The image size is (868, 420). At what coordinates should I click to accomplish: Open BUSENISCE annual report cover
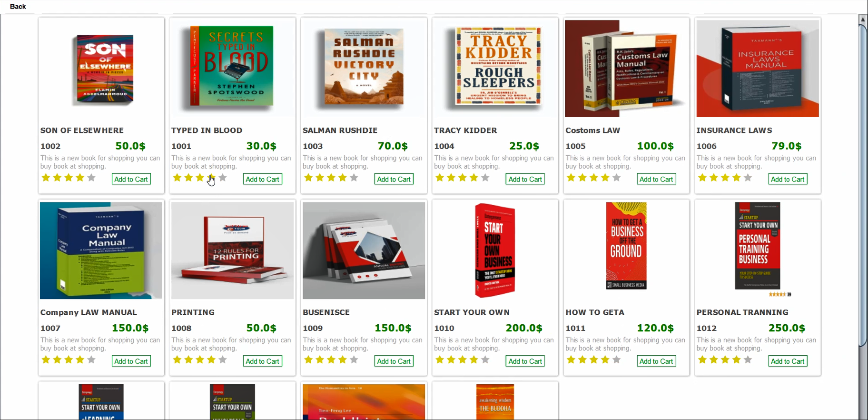click(x=364, y=250)
